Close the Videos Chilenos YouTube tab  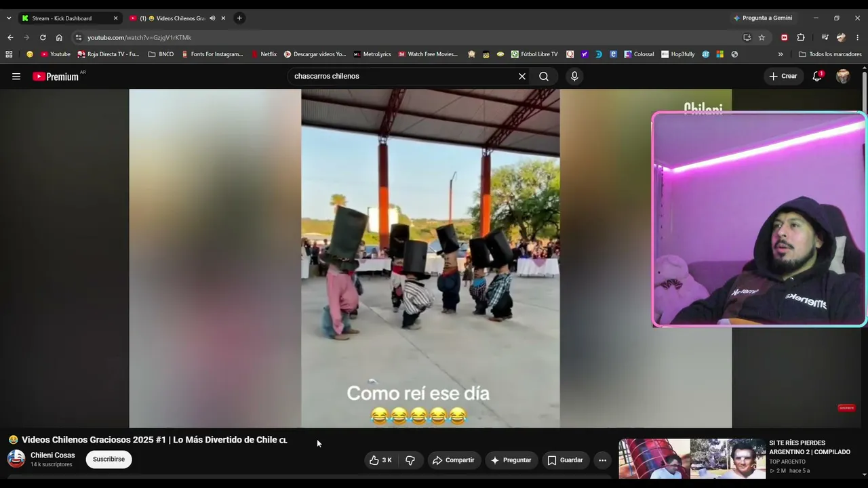[223, 18]
